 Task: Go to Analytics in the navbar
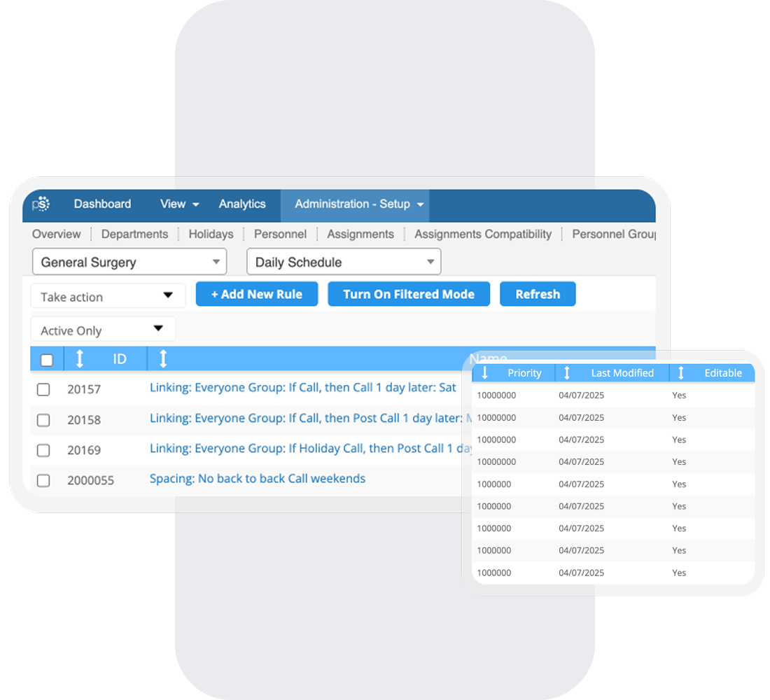242,204
